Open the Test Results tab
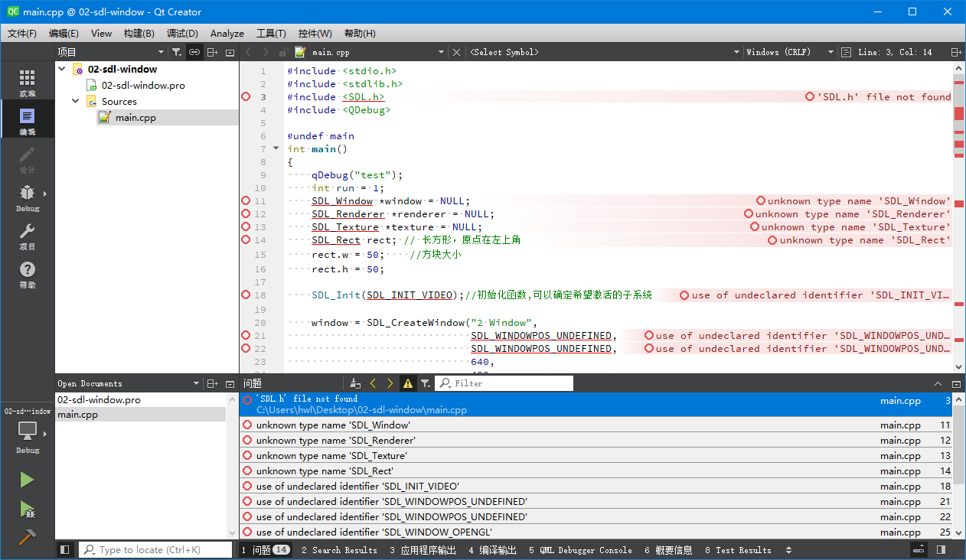 click(x=738, y=550)
